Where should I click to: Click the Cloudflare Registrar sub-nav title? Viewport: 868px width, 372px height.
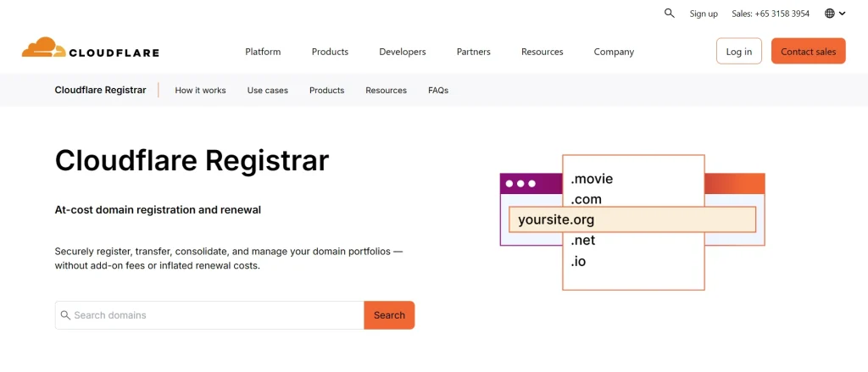coord(100,91)
